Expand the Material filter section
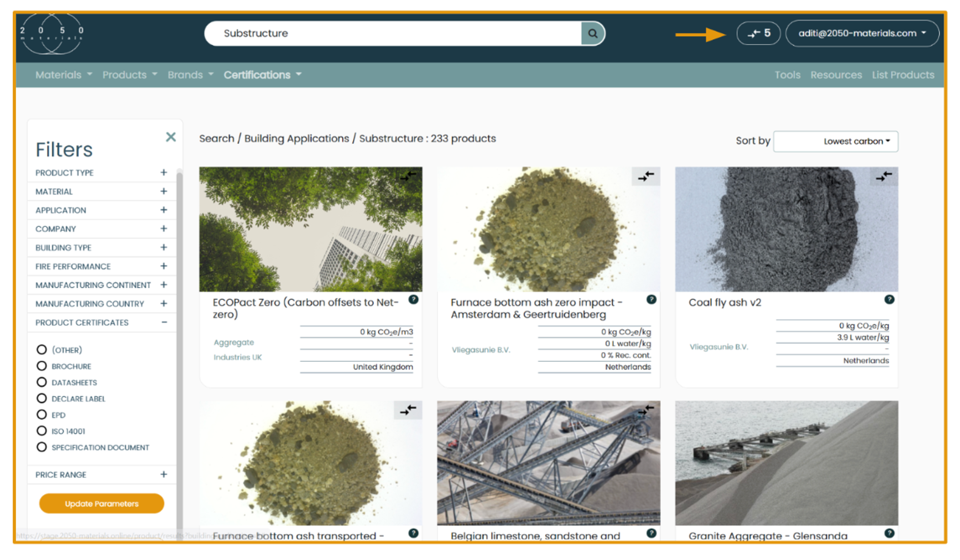Image resolution: width=960 pixels, height=560 pixels. (x=164, y=191)
